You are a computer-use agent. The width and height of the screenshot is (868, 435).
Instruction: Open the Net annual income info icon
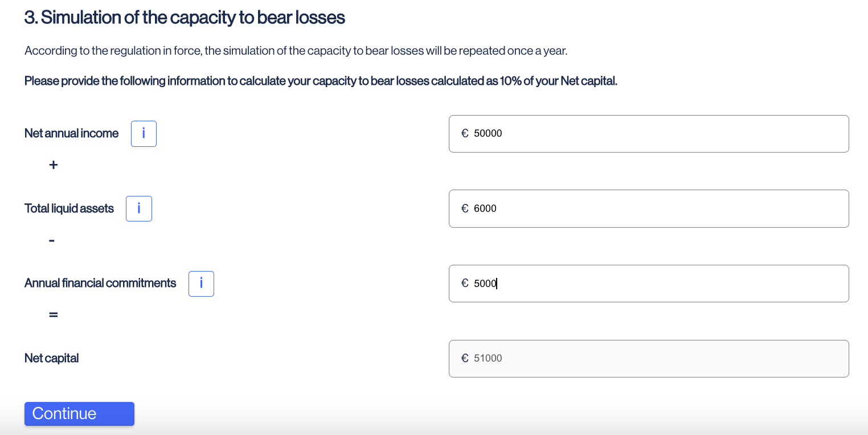pos(144,134)
